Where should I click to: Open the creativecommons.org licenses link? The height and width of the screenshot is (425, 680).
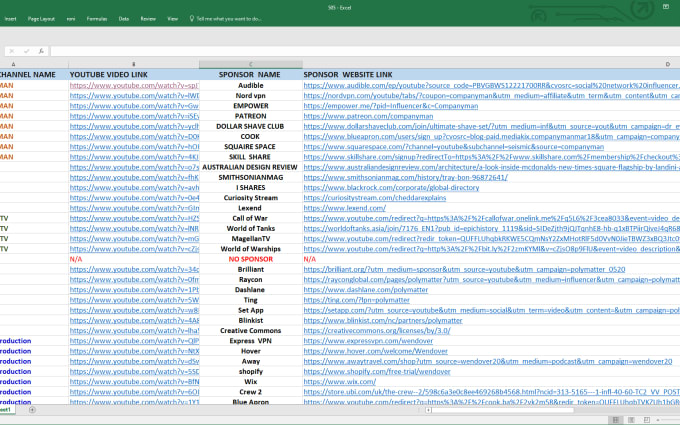pyautogui.click(x=377, y=330)
